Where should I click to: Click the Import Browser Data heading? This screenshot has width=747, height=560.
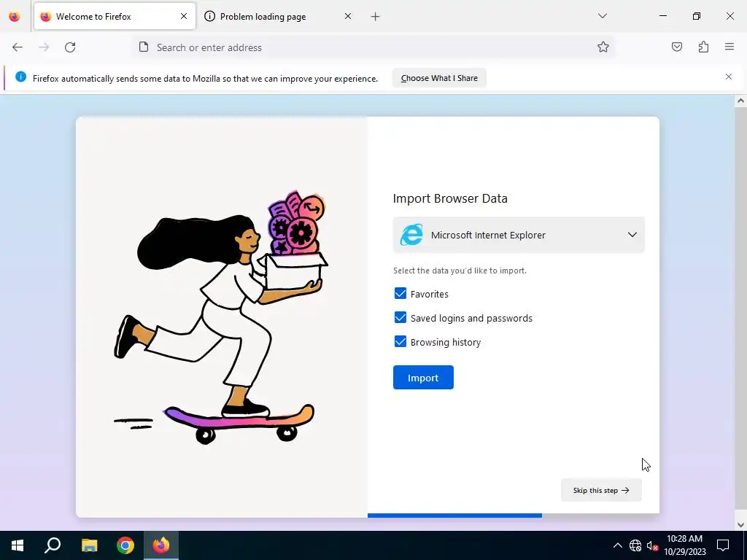tap(450, 198)
